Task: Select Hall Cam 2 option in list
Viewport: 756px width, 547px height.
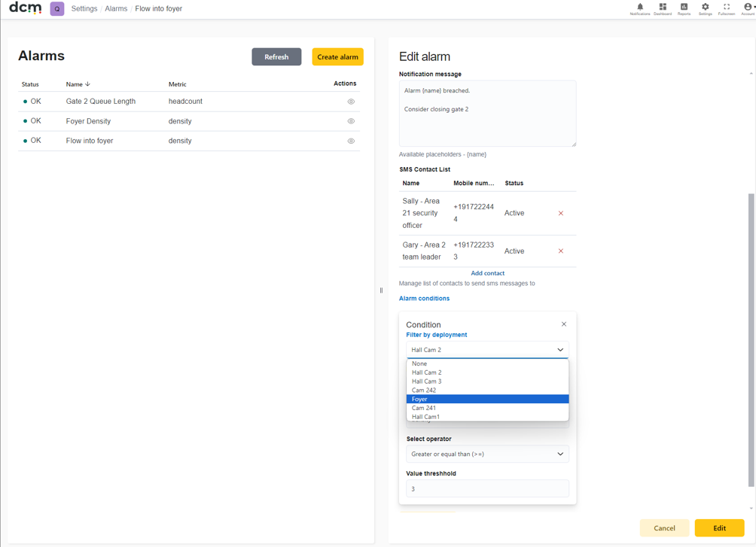Action: (487, 372)
